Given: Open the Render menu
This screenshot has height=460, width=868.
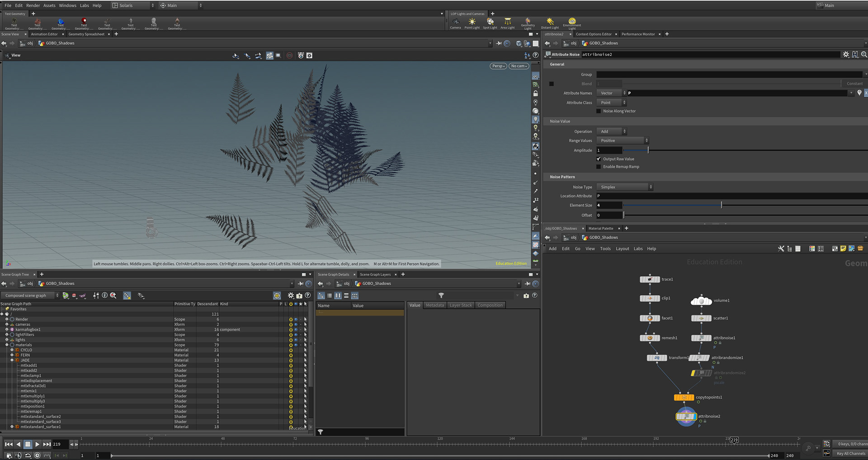Looking at the screenshot, I should point(33,5).
